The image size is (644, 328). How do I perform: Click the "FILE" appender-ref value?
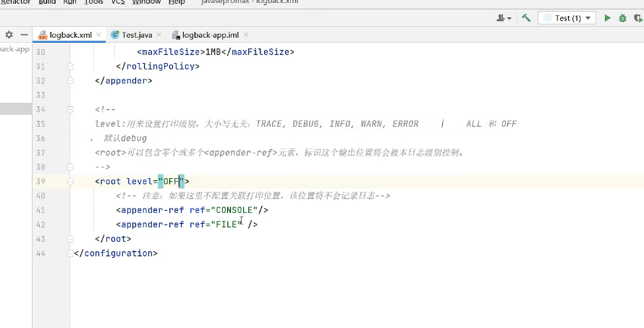tap(226, 224)
